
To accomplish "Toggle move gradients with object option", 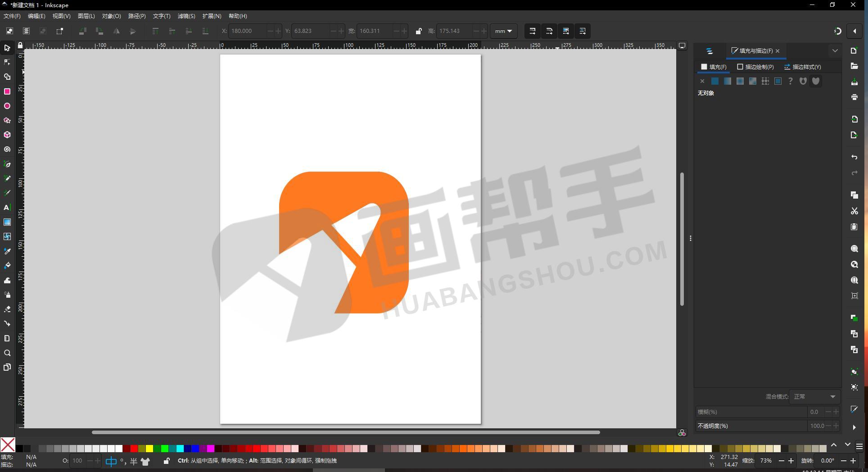I will coord(566,31).
